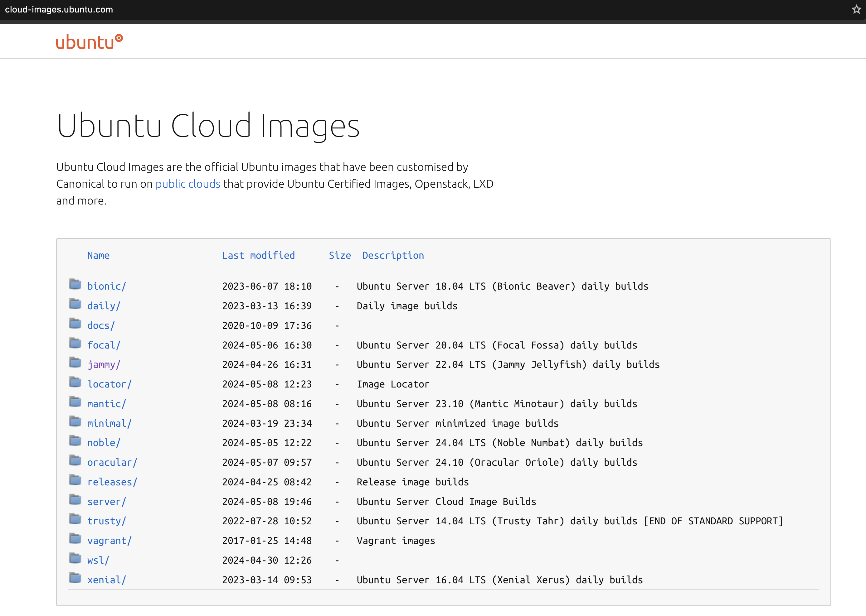Image resolution: width=866 pixels, height=616 pixels.
Task: Sort listing by Last modified header
Action: click(x=258, y=256)
